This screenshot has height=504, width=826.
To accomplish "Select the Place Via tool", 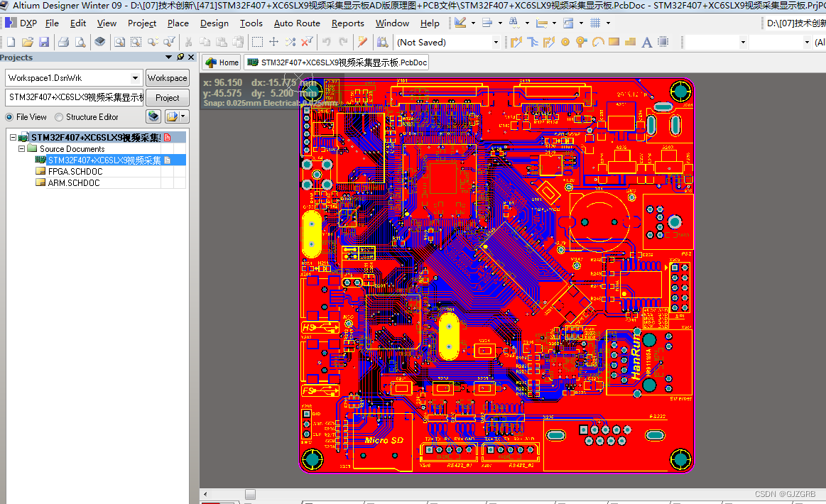I will (x=581, y=42).
